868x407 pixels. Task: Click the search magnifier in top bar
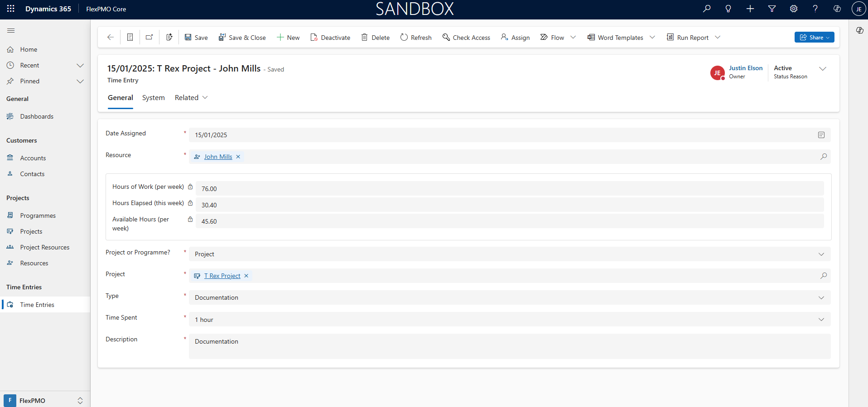pyautogui.click(x=707, y=9)
